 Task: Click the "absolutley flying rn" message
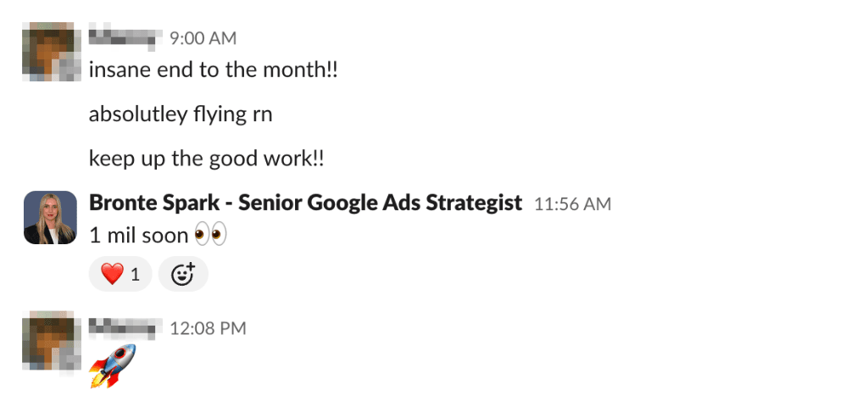point(181,114)
